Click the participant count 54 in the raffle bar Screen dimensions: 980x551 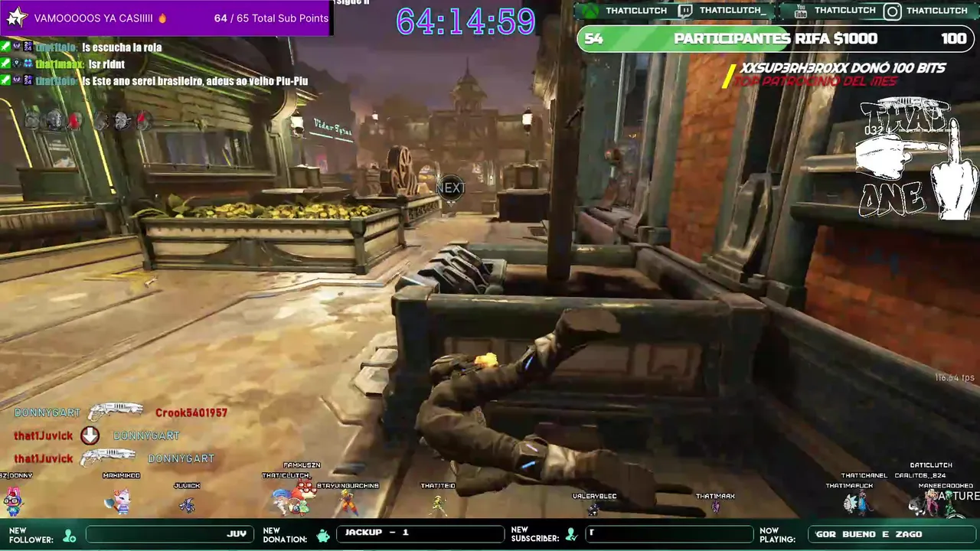pyautogui.click(x=593, y=39)
